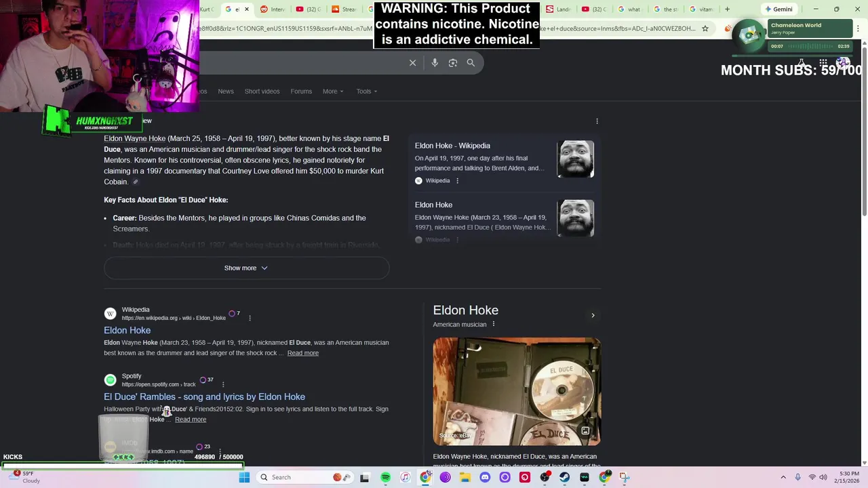Open three-dot menu next to American musician
The height and width of the screenshot is (488, 868).
click(x=493, y=324)
